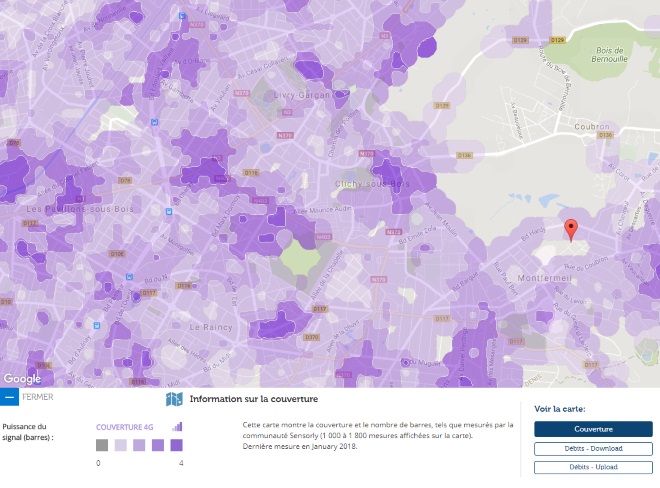660x488 pixels.
Task: Collapse the panel with the FERMER minus button
Action: [x=9, y=397]
